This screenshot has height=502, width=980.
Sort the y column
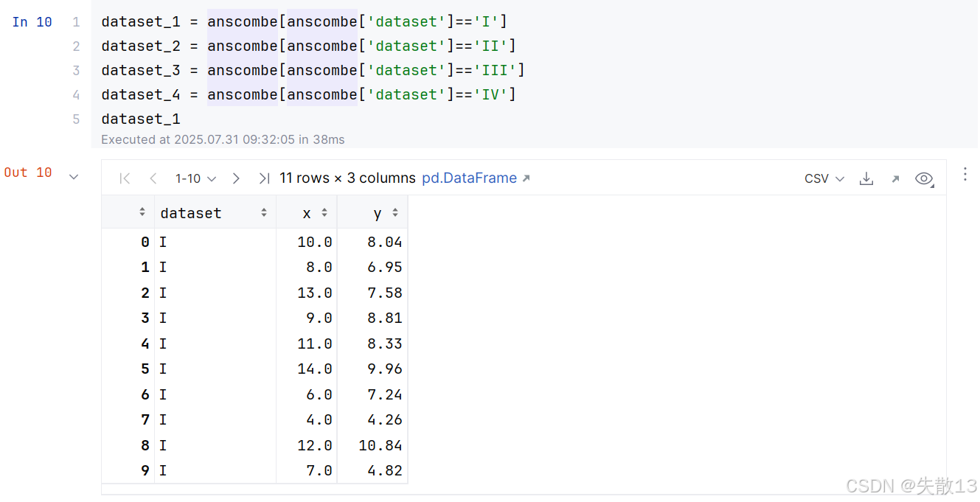395,212
